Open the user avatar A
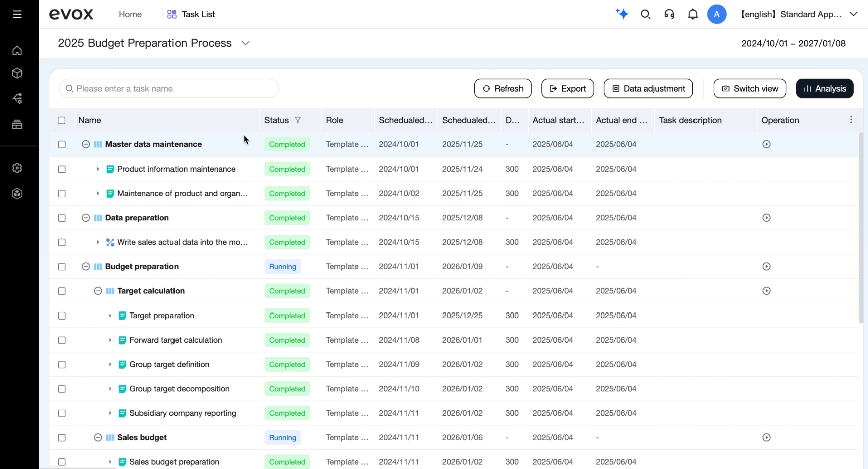This screenshot has height=469, width=868. (x=717, y=14)
